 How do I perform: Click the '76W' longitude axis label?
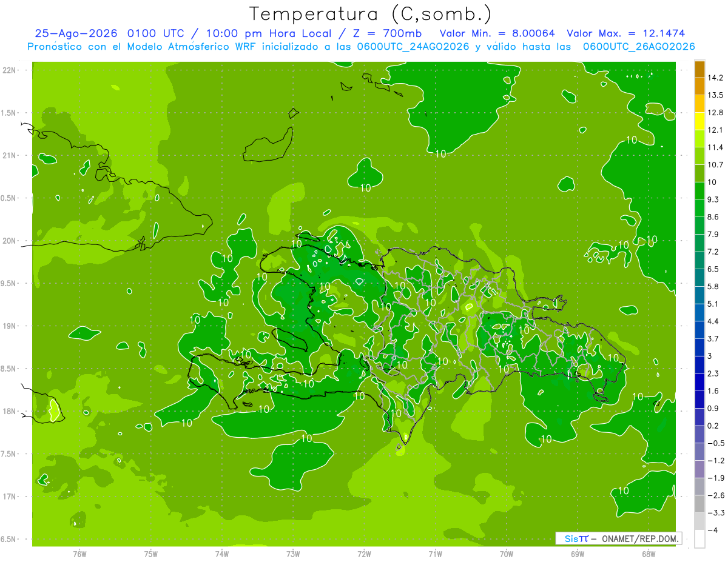coord(79,554)
